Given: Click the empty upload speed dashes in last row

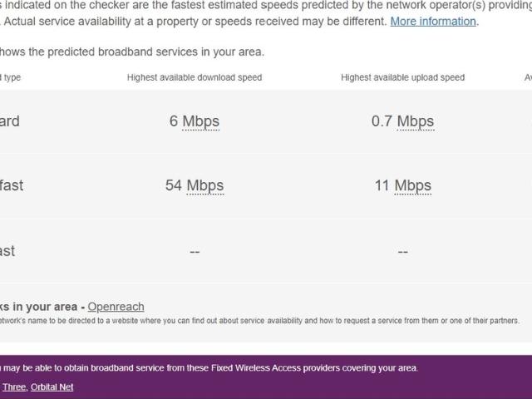Looking at the screenshot, I should tap(402, 251).
